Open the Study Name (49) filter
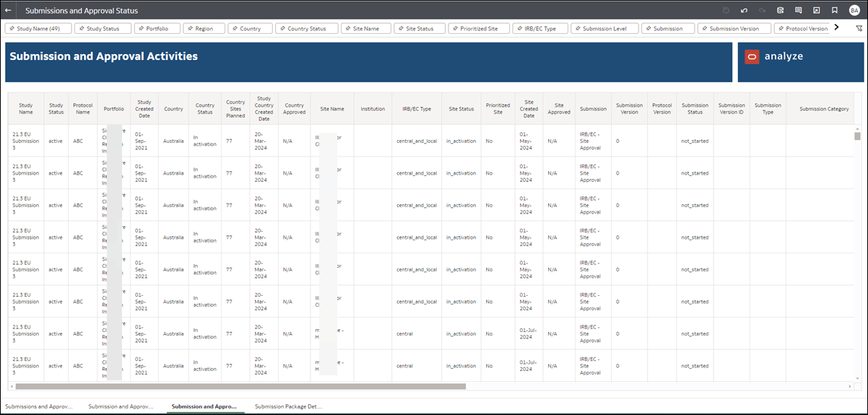The image size is (868, 415). click(x=38, y=29)
